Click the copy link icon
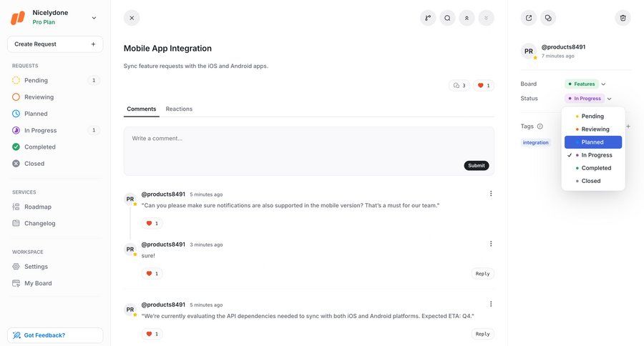The height and width of the screenshot is (346, 644). 548,18
